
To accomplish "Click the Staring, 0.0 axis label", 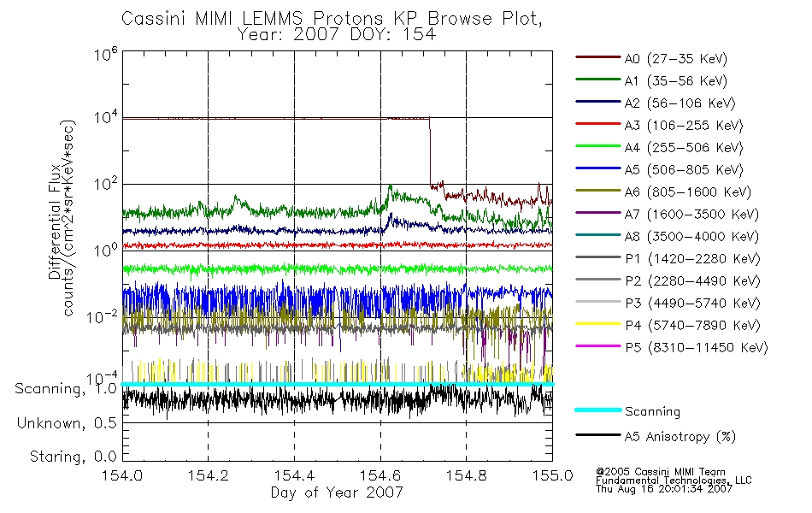I will (74, 457).
